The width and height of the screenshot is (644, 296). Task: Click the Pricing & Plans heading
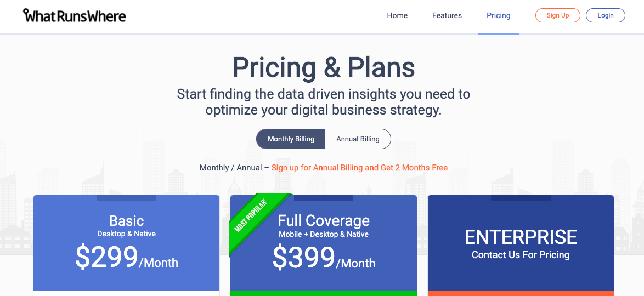pyautogui.click(x=324, y=68)
